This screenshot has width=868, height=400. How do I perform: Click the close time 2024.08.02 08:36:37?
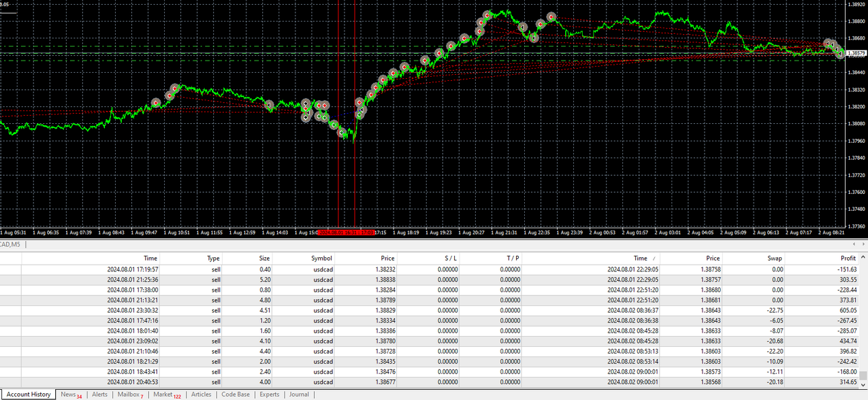click(x=632, y=310)
